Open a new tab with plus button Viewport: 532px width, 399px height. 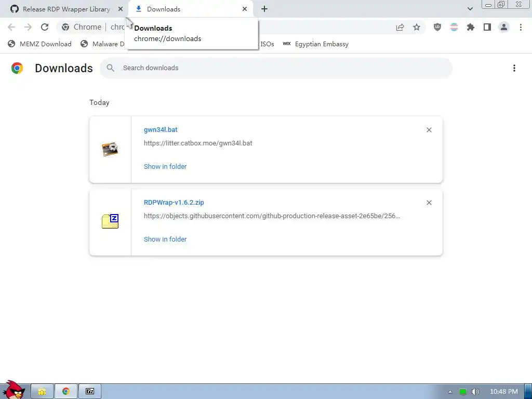pos(264,9)
